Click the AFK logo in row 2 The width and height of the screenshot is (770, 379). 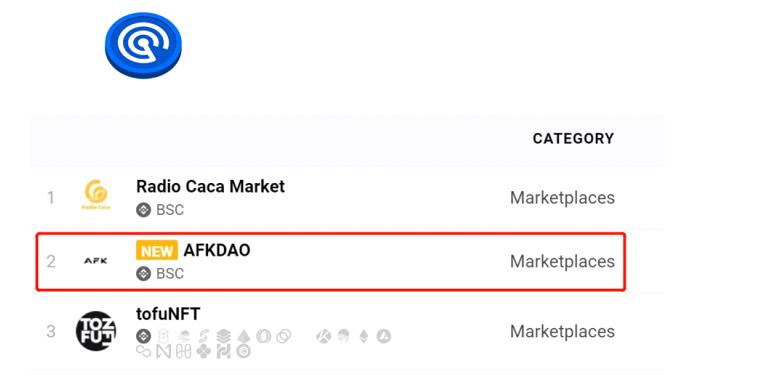pos(95,261)
